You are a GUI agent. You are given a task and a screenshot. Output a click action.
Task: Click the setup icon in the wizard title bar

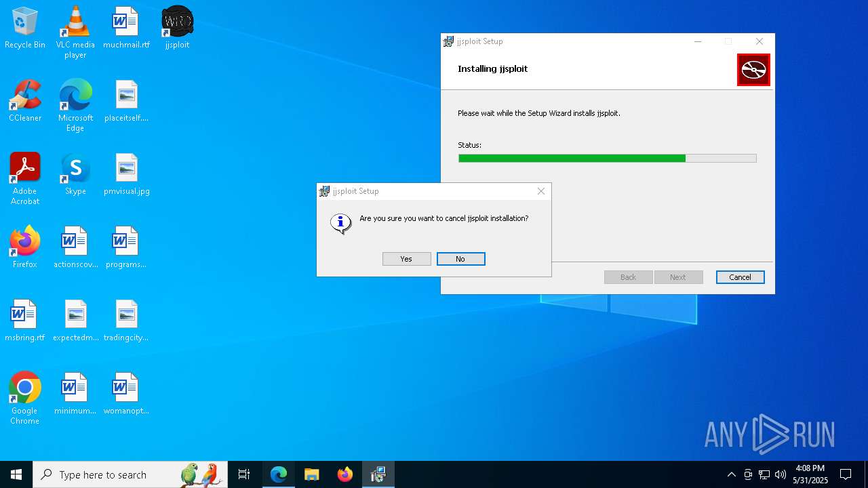click(x=448, y=41)
